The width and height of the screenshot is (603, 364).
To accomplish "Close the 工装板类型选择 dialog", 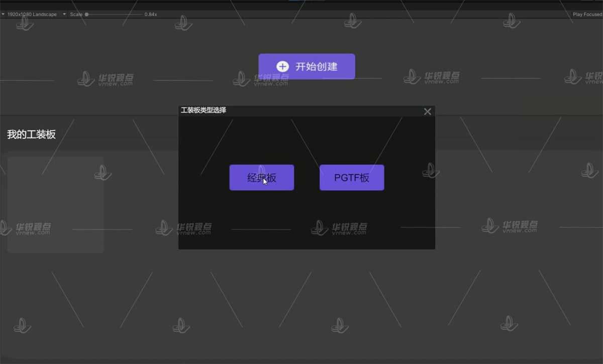I will click(x=428, y=111).
